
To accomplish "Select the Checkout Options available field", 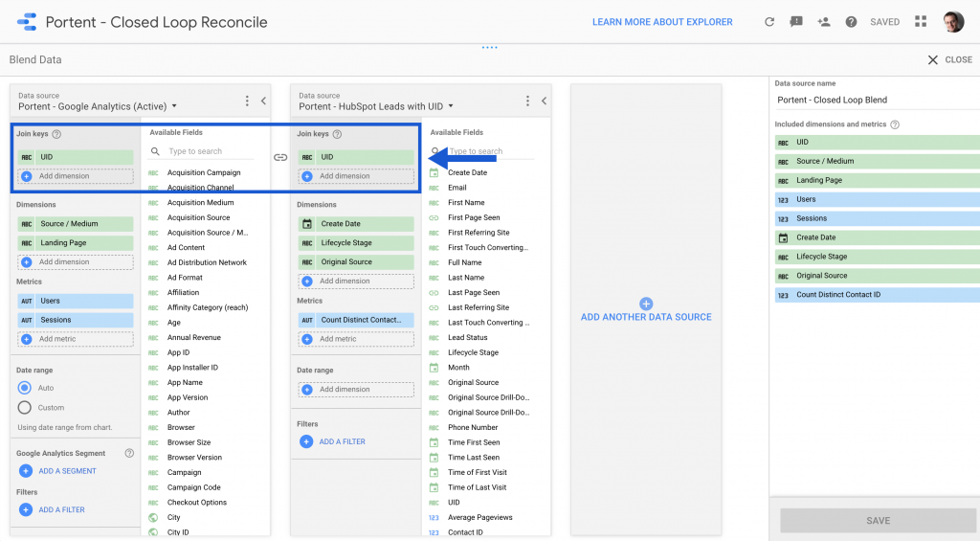I will pos(197,503).
